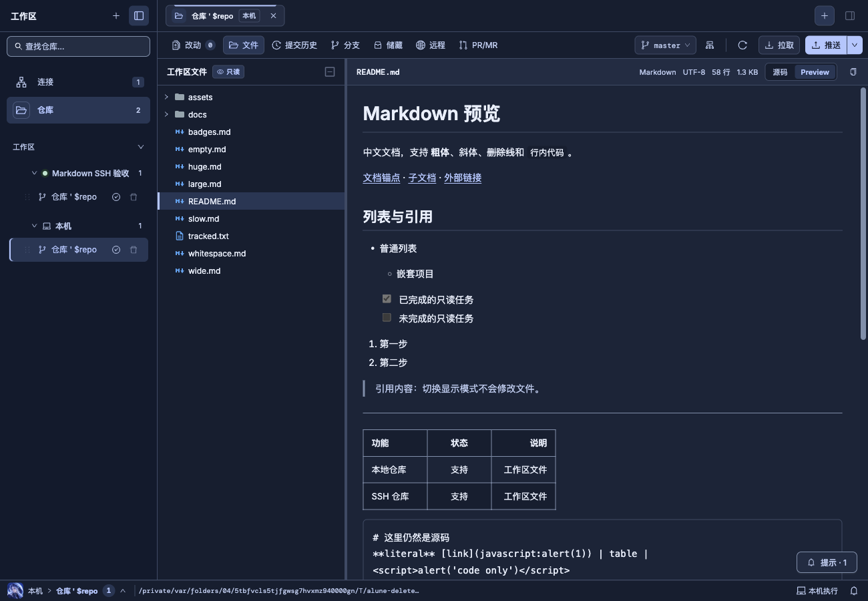Image resolution: width=868 pixels, height=601 pixels.
Task: Open badges.md file
Action: pyautogui.click(x=252, y=132)
